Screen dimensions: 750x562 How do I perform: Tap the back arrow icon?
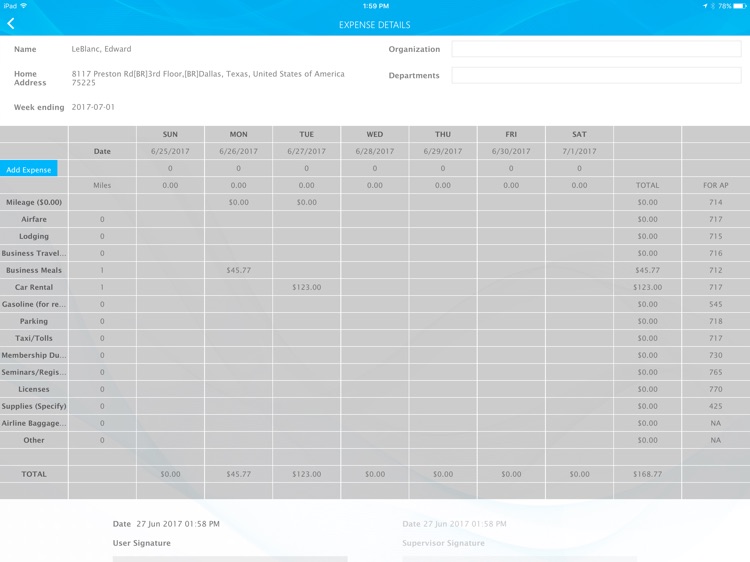click(x=11, y=23)
